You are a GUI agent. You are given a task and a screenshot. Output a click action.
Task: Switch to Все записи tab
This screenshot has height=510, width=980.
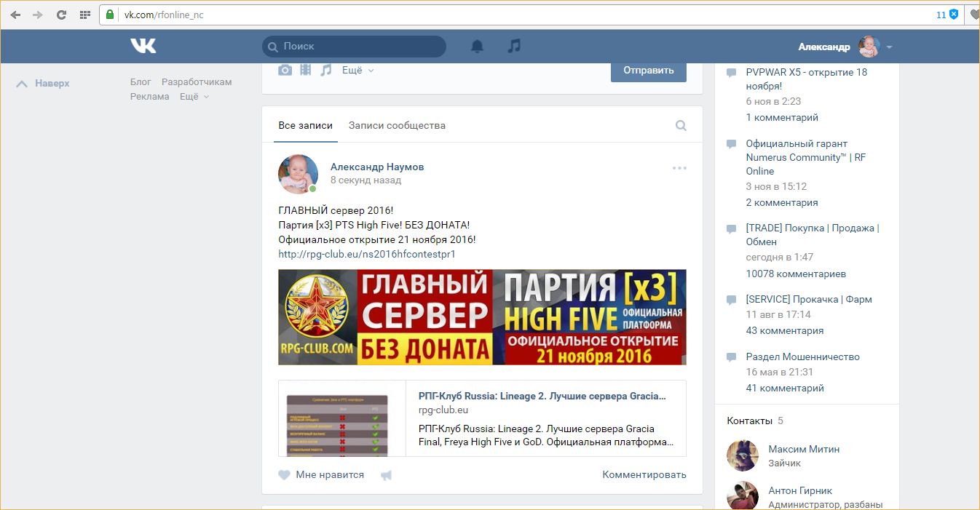(305, 125)
